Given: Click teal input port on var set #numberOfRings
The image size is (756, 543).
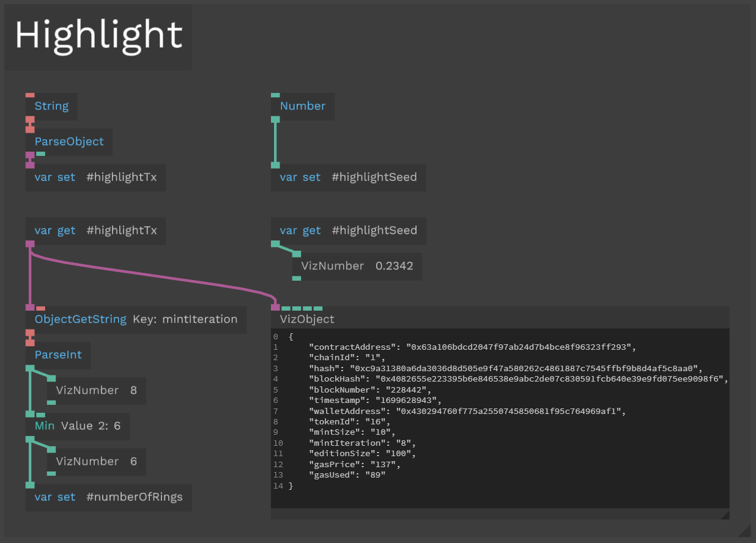Looking at the screenshot, I should 30,485.
